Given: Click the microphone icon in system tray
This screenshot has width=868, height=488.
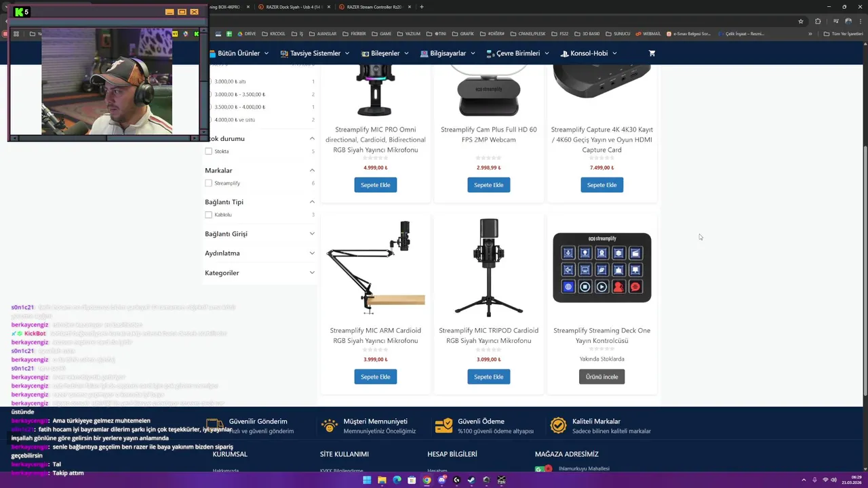Looking at the screenshot, I should click(x=816, y=480).
